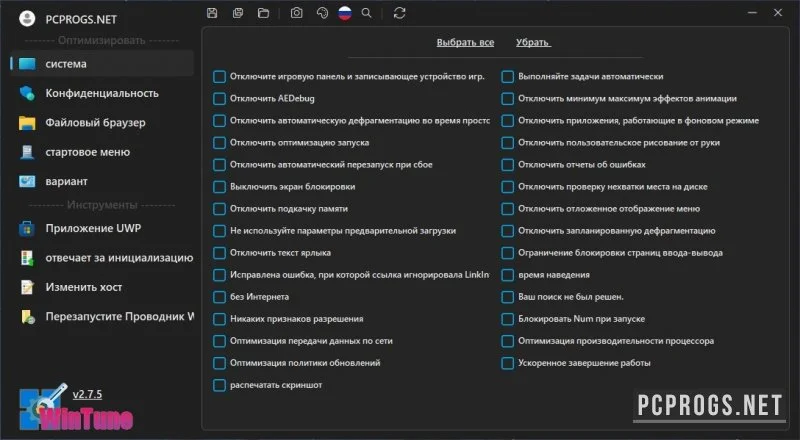Check 'Оптимизация производительности процессора'
This screenshot has width=800, height=440.
tap(508, 341)
